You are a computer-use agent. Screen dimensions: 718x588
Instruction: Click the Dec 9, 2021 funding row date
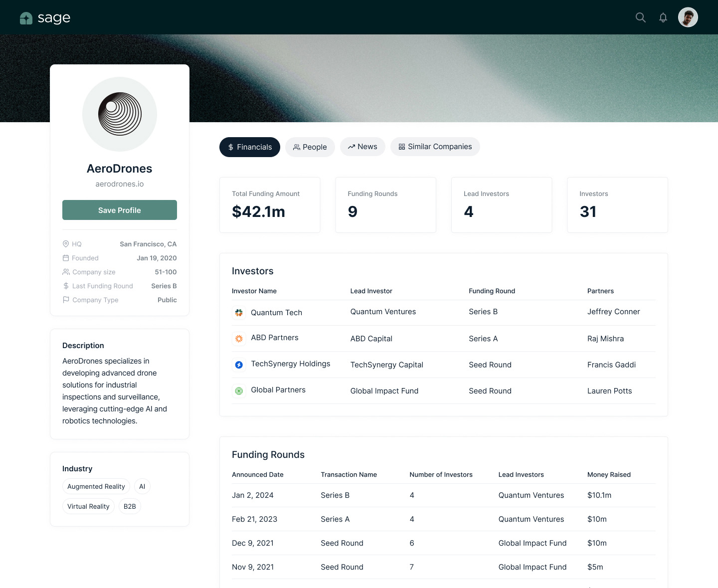pyautogui.click(x=253, y=543)
